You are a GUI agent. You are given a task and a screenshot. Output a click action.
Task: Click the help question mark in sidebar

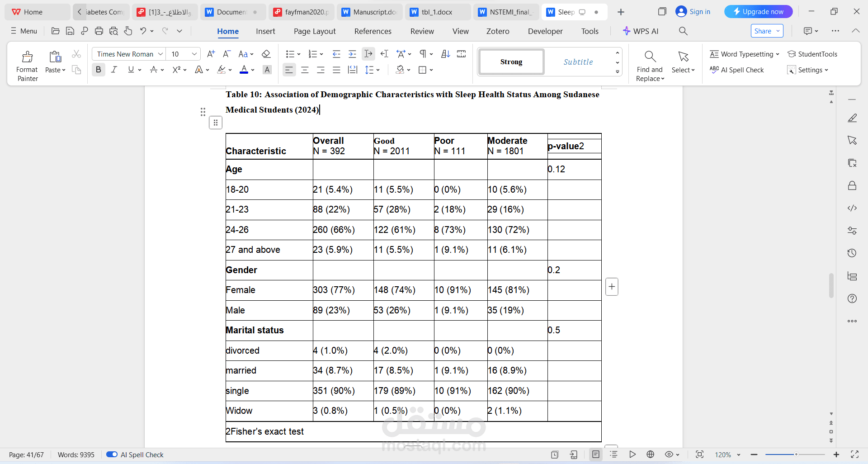[852, 298]
